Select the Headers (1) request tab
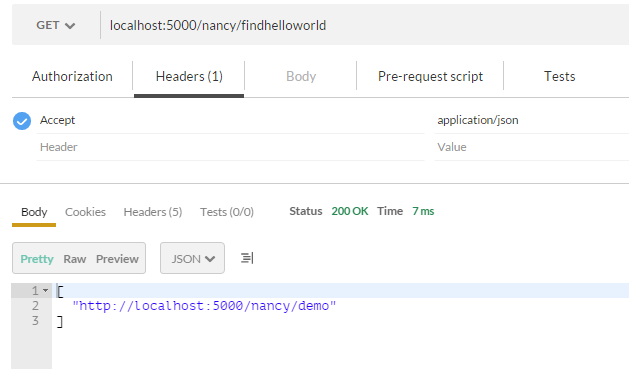 point(189,76)
